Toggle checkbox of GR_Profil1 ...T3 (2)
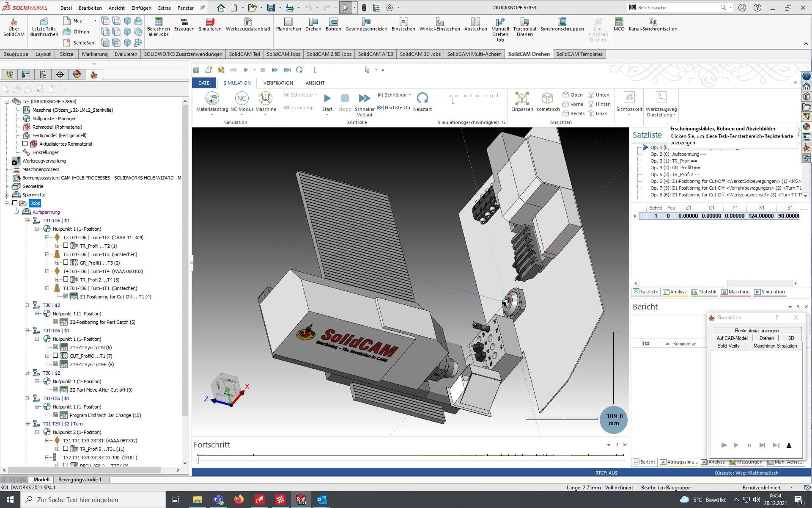812x508 pixels. (66, 262)
